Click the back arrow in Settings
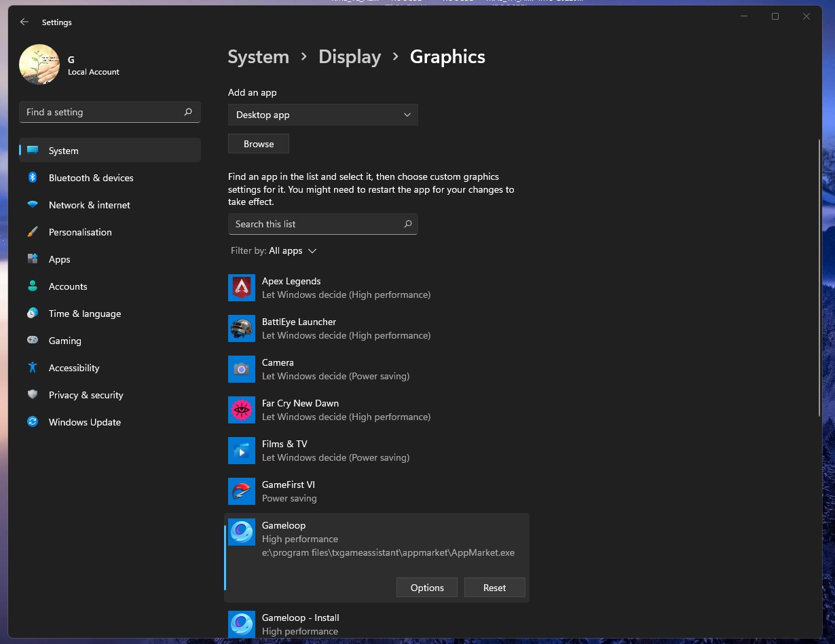 pyautogui.click(x=24, y=22)
